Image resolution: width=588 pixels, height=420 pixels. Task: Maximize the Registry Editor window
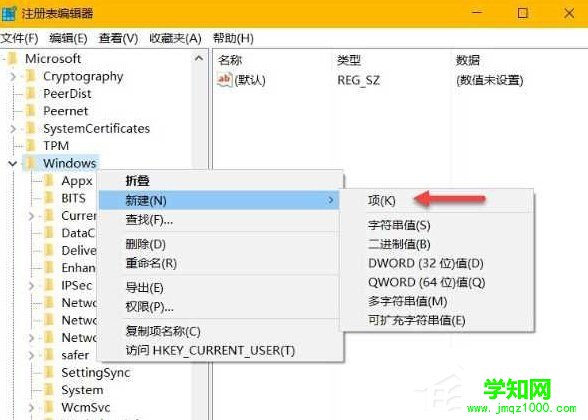tap(522, 13)
